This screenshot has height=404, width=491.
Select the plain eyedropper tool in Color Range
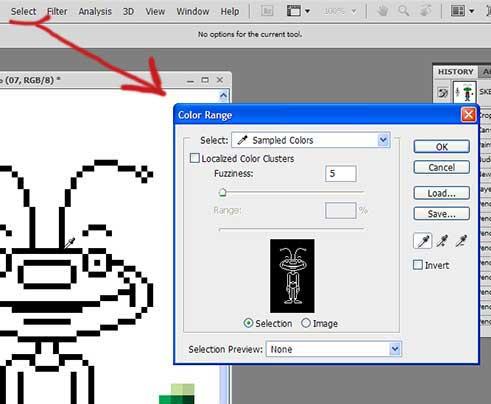(423, 241)
